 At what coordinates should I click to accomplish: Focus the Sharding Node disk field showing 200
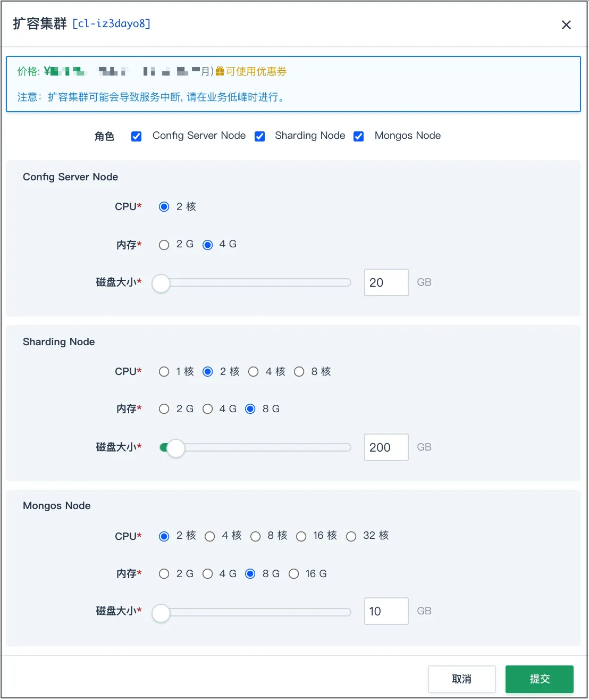point(386,447)
